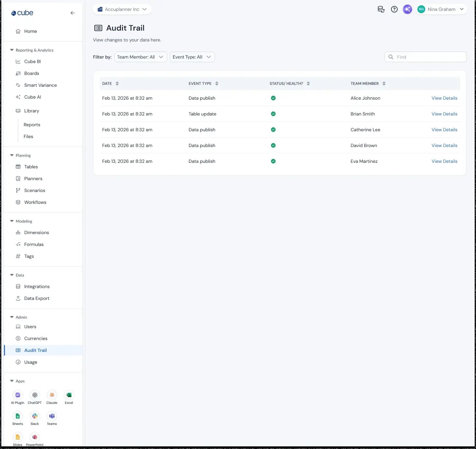This screenshot has height=449, width=476.
Task: View Details for David Brown row
Action: click(x=444, y=145)
